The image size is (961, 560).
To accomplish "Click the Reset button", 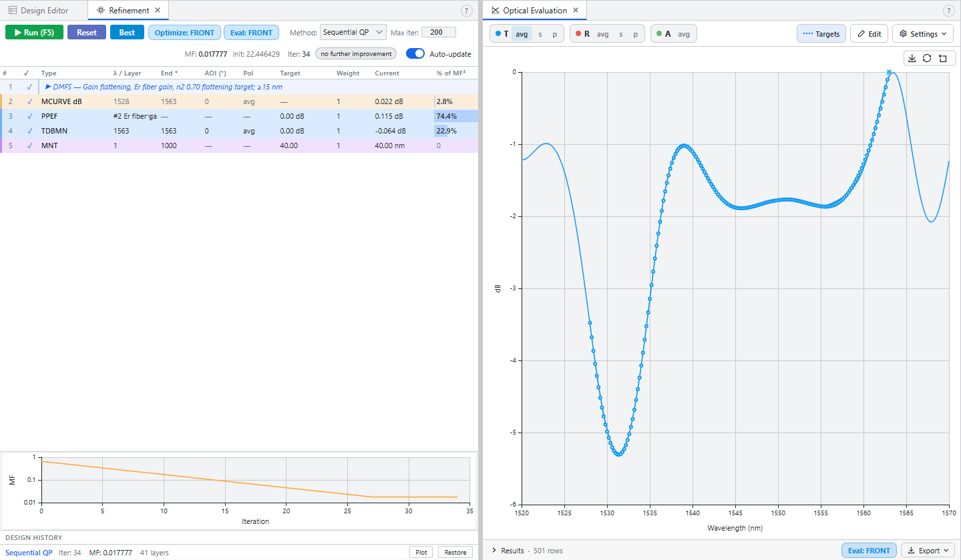I will (87, 32).
